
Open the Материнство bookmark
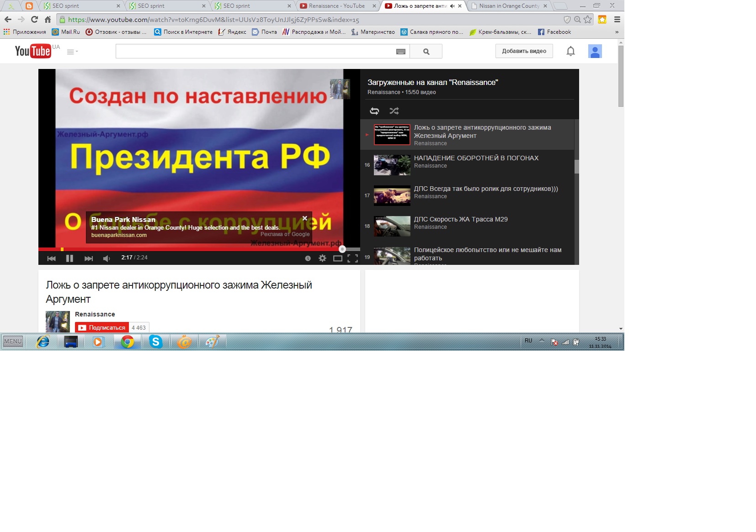373,32
